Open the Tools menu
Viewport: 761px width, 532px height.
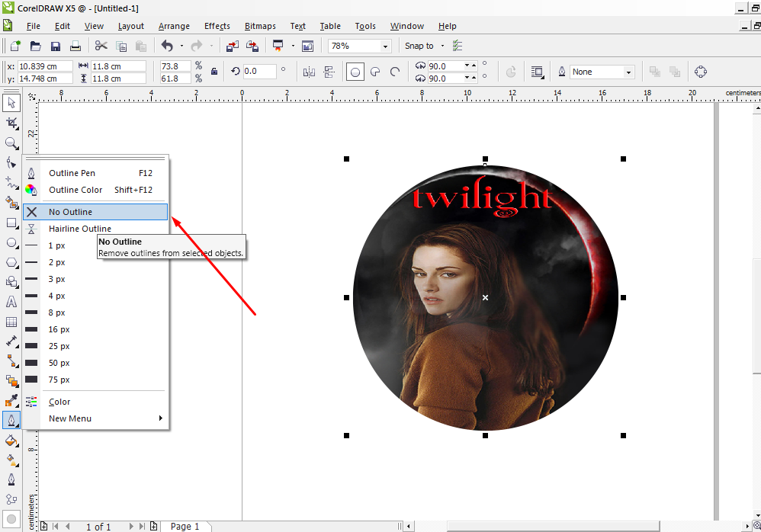tap(365, 26)
